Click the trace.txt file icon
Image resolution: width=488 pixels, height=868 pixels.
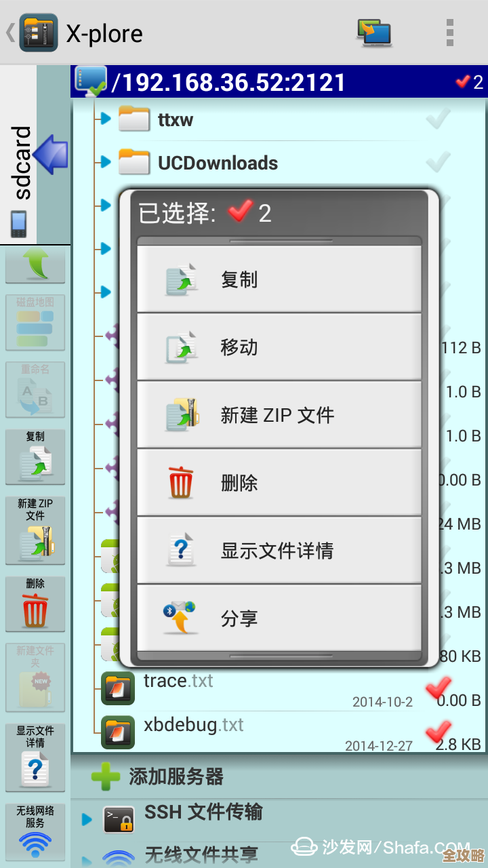(117, 688)
